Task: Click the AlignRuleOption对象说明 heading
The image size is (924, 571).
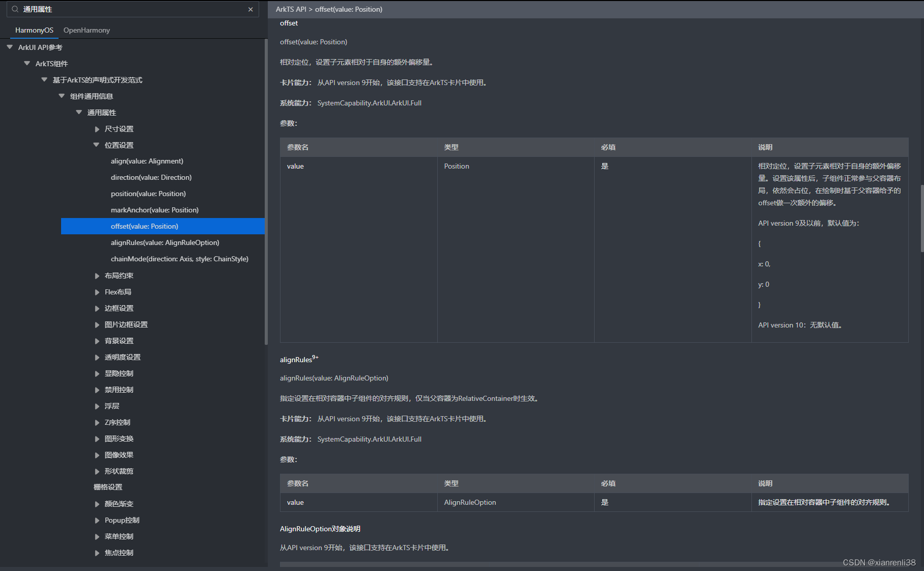Action: [320, 529]
